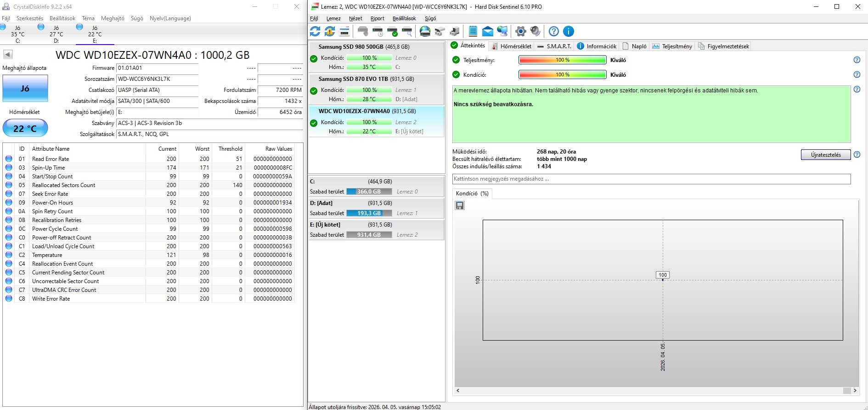
Task: Click the blue info 'i' toolbar icon
Action: [569, 31]
